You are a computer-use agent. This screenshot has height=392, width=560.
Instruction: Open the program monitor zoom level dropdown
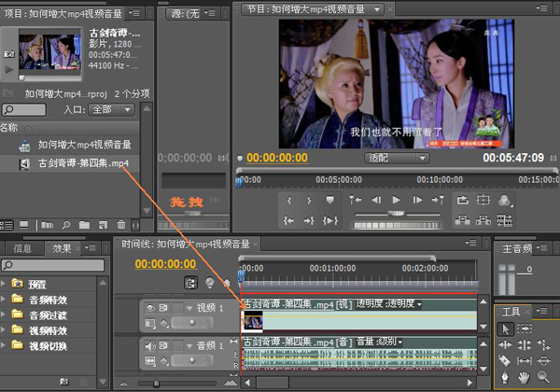pos(397,158)
